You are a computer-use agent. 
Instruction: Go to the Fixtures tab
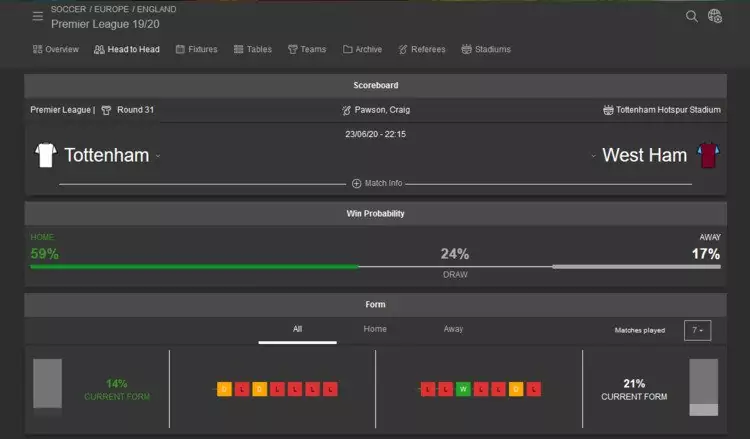(x=197, y=49)
